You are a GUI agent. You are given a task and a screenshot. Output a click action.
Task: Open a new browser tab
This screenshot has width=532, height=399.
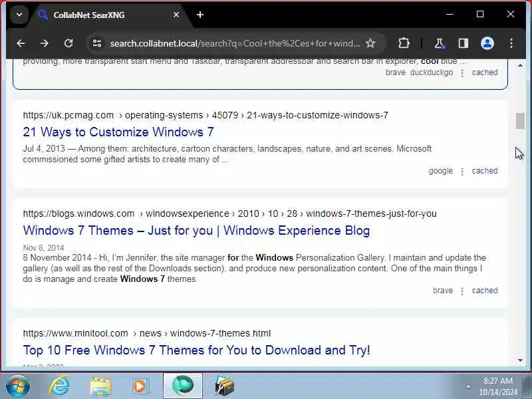200,15
